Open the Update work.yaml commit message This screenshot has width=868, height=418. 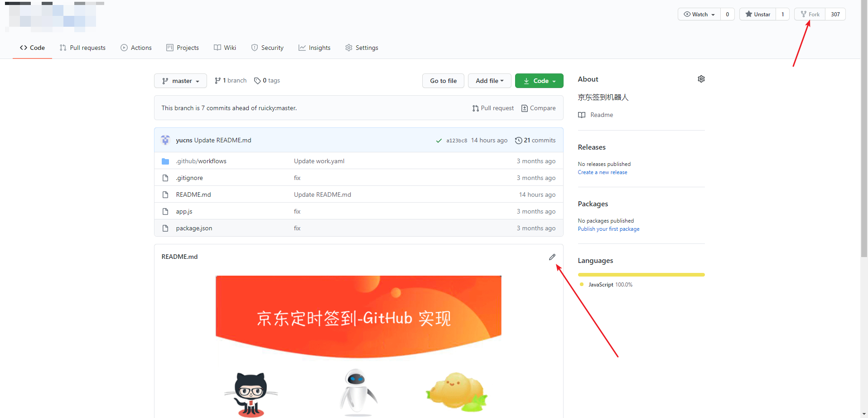[319, 161]
